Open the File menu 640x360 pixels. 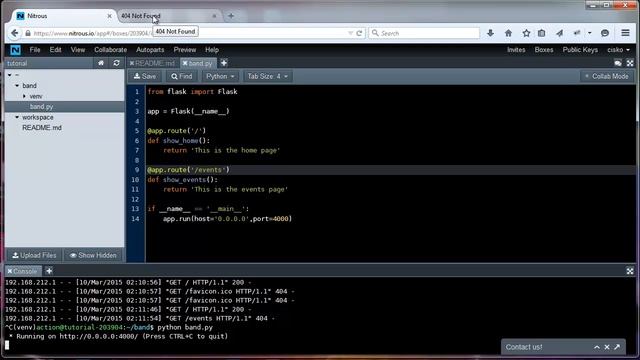(35, 50)
